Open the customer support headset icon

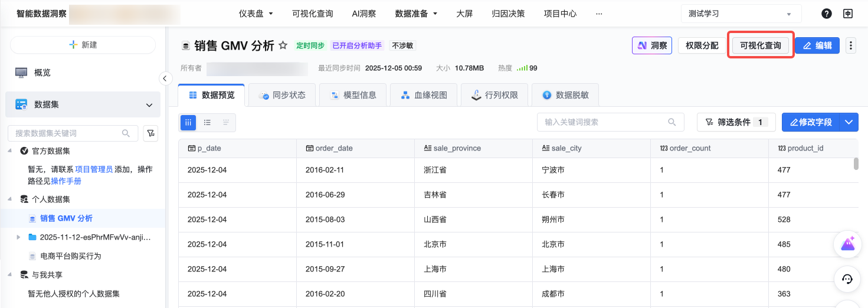point(848,279)
